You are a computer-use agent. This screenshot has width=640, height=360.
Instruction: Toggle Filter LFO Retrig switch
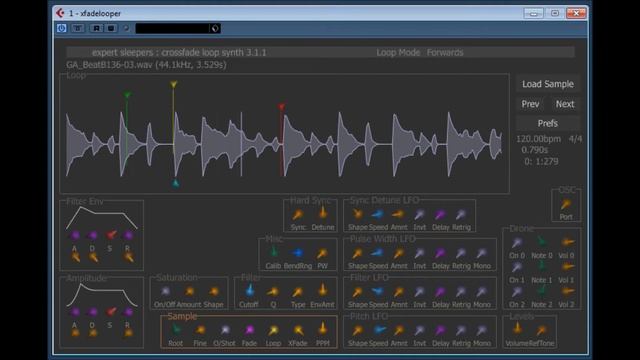pos(461,291)
